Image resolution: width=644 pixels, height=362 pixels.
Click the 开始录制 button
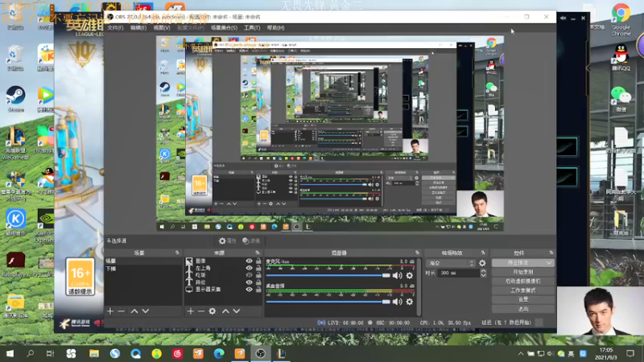[x=522, y=272]
